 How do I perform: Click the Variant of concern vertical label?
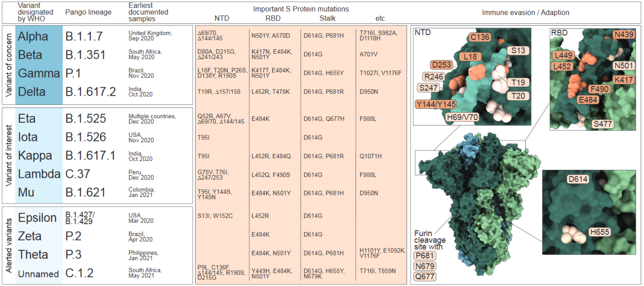click(x=9, y=65)
